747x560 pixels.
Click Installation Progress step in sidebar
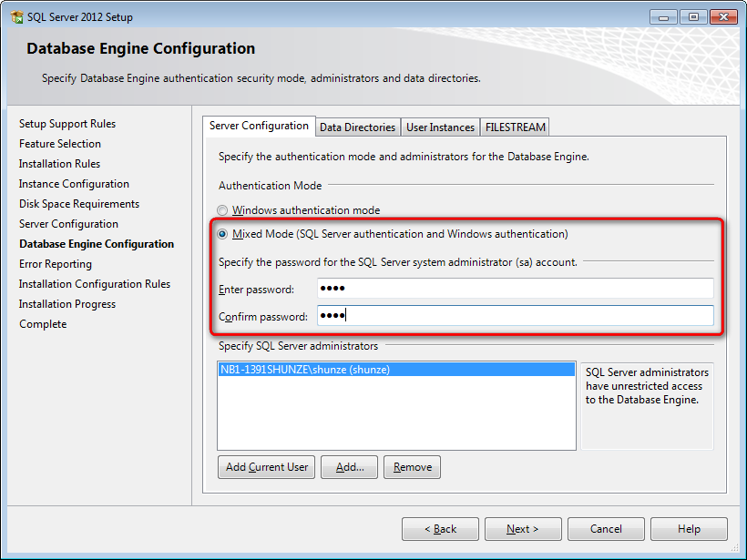(x=67, y=304)
